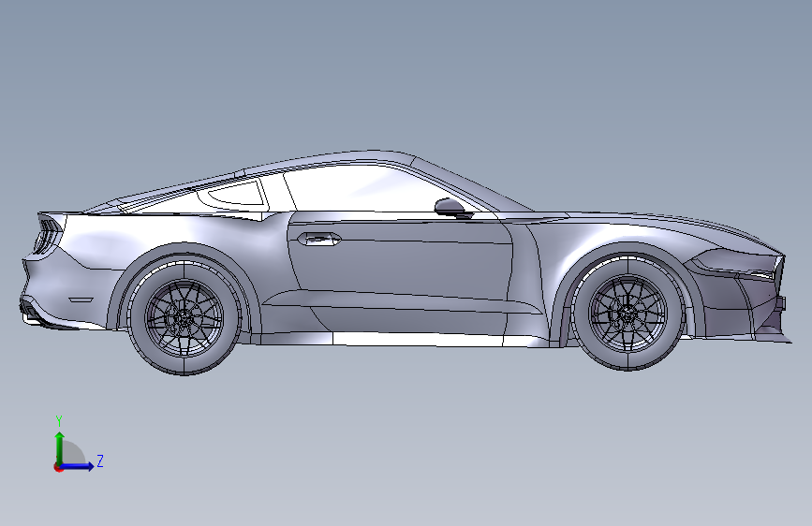The height and width of the screenshot is (526, 812).
Task: Select the front headlight of the car
Action: tap(735, 266)
